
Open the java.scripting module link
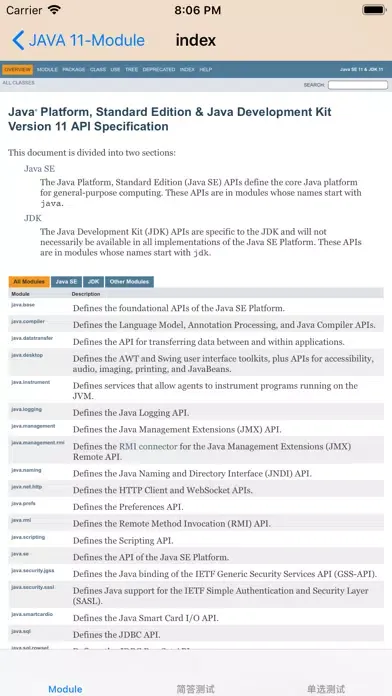pyautogui.click(x=28, y=537)
